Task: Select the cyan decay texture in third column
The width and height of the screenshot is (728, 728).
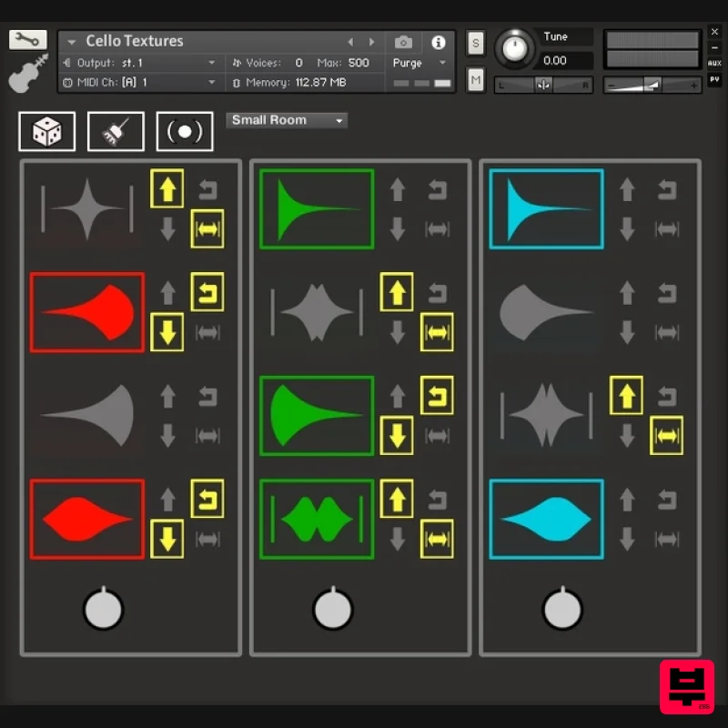Action: pos(546,208)
